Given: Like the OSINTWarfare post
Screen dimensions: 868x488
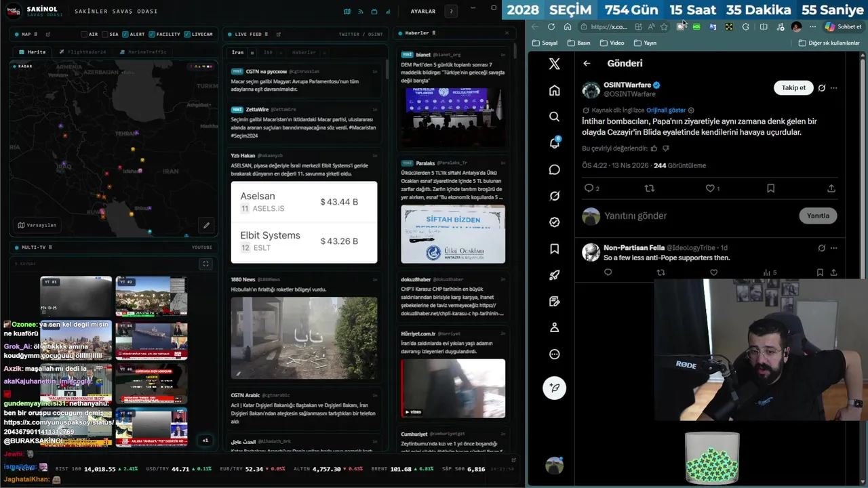Looking at the screenshot, I should point(709,188).
